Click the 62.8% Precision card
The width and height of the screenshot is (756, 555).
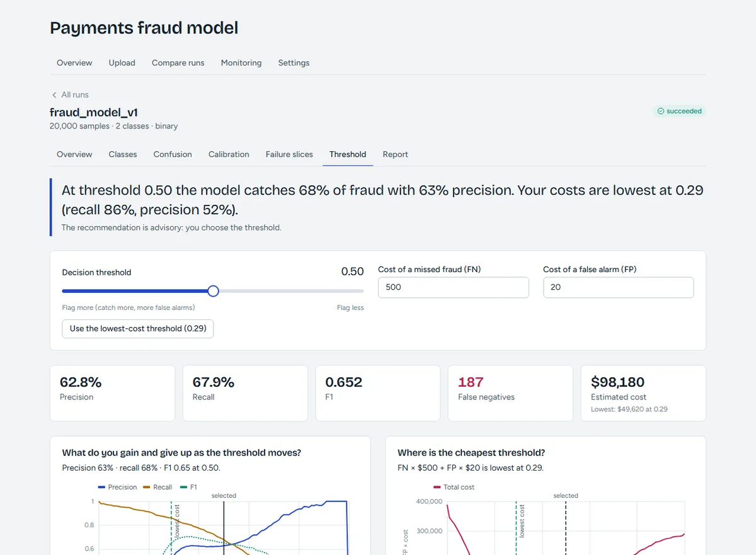click(x=113, y=393)
